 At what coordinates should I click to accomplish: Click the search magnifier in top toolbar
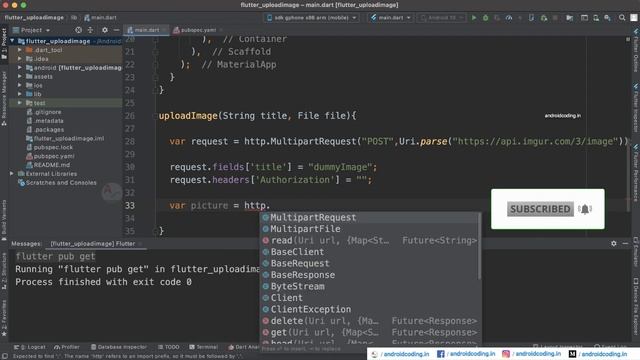click(622, 18)
